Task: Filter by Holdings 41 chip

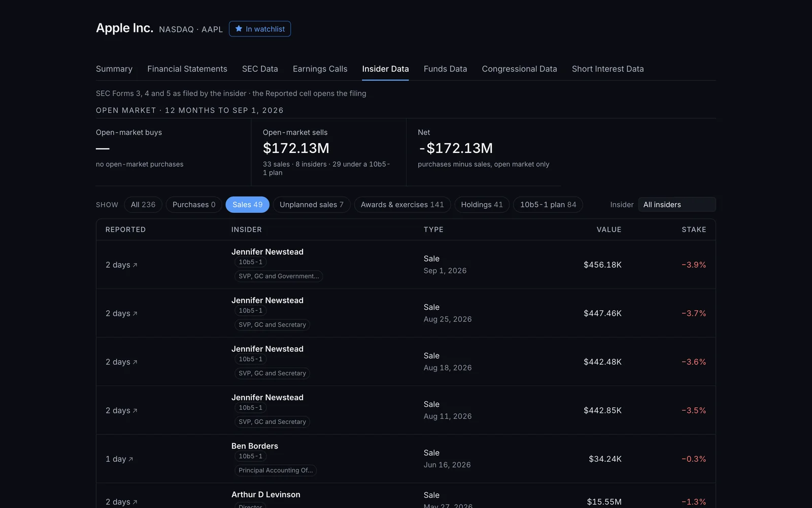Action: (482, 205)
